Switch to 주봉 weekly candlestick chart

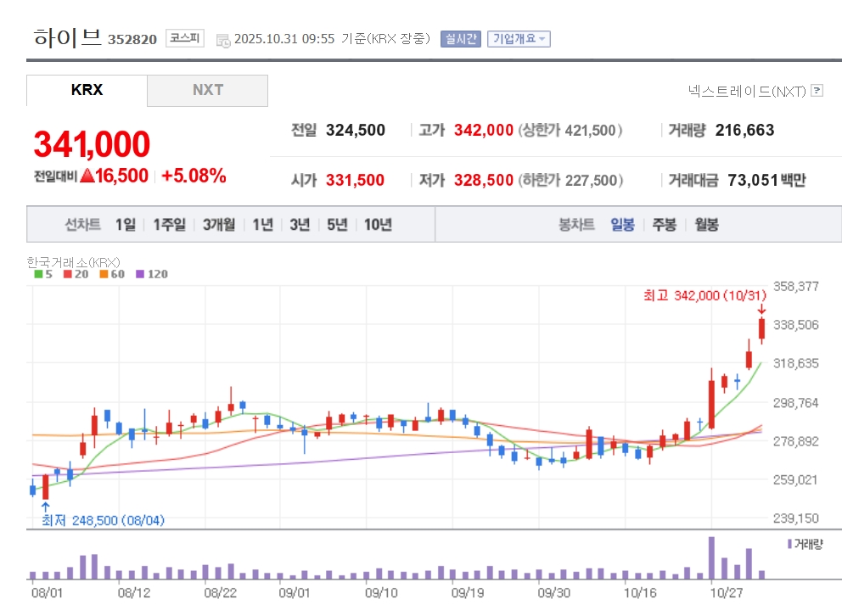tap(664, 225)
